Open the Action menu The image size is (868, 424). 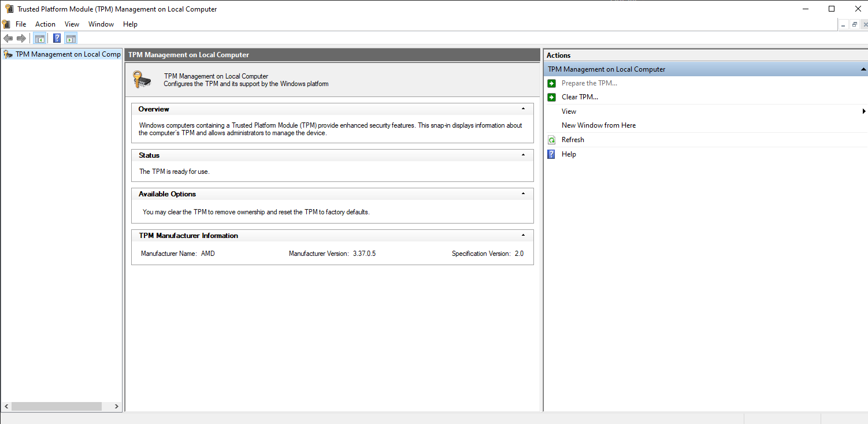coord(45,24)
